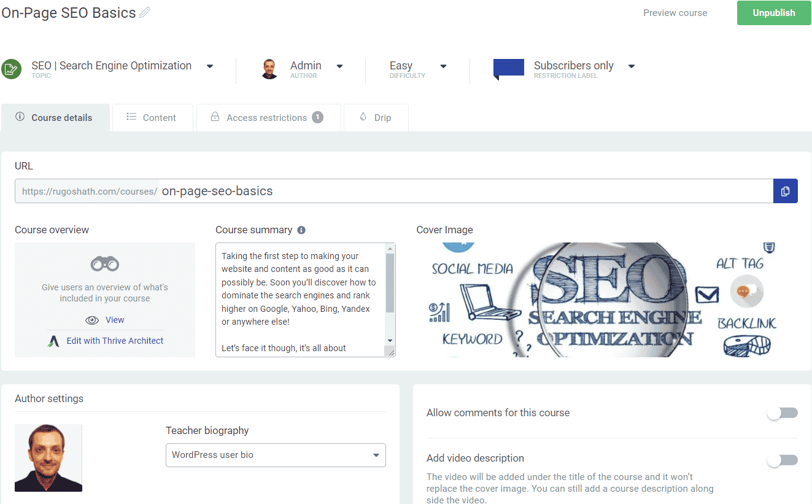Go to the Drip tab

376,118
